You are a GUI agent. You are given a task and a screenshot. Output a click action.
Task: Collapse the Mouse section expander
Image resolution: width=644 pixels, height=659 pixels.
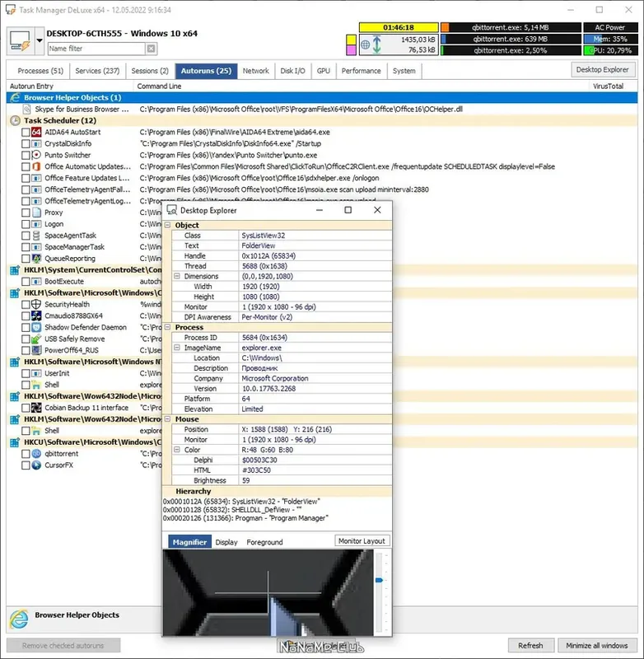click(168, 419)
